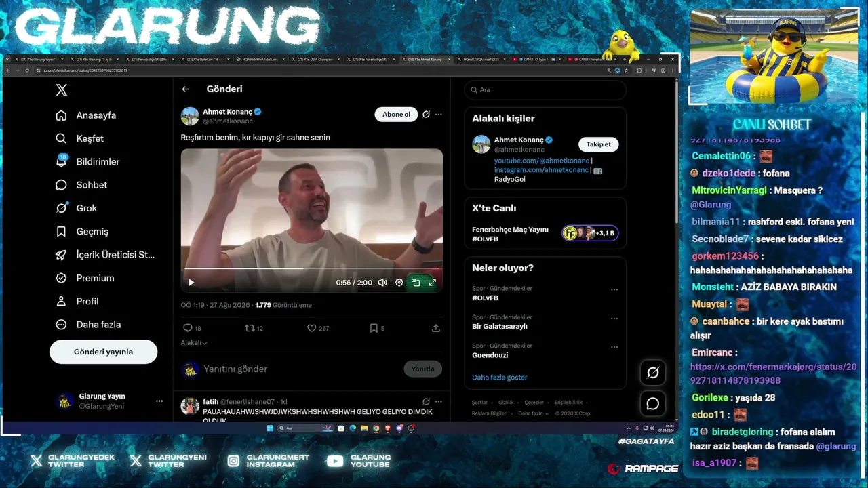Open Ahmet Konanç's profile avatar on post

tap(190, 116)
